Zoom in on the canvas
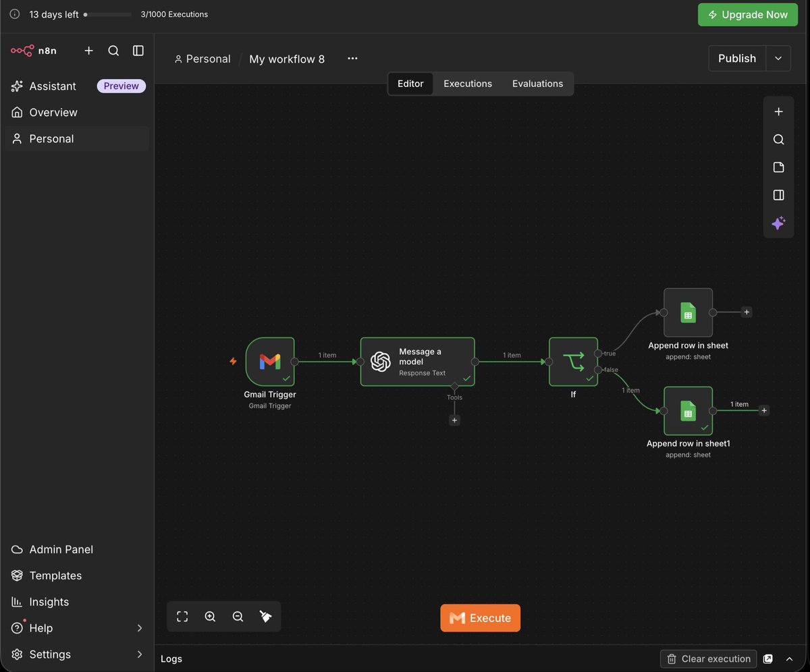Viewport: 810px width, 672px height. 210,617
